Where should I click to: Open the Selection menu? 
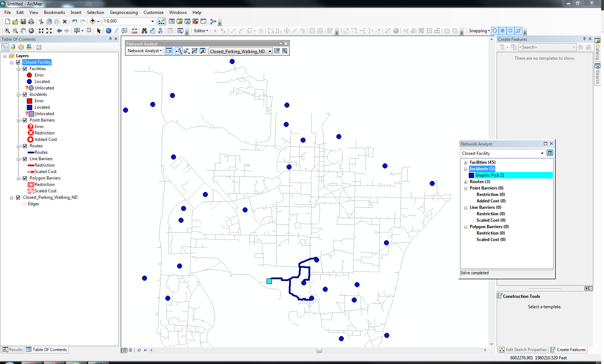tap(95, 13)
